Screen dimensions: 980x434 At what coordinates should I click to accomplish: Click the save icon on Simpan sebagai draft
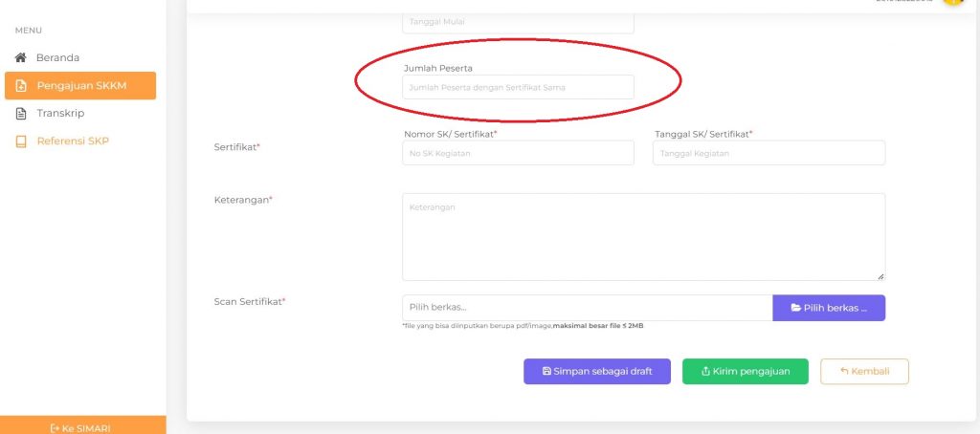[x=546, y=371]
